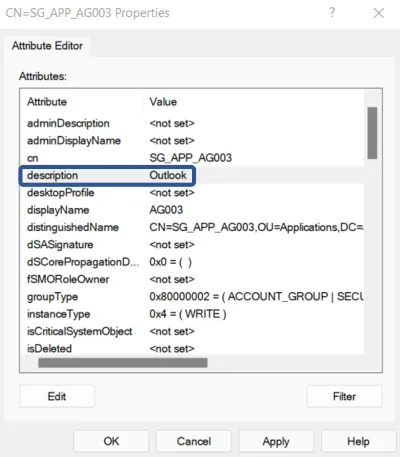
Task: Switch to the Attribute Editor tab
Action: [x=47, y=46]
